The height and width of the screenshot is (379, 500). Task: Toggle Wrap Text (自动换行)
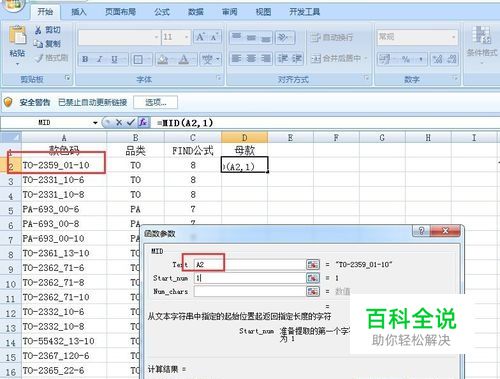[x=332, y=37]
